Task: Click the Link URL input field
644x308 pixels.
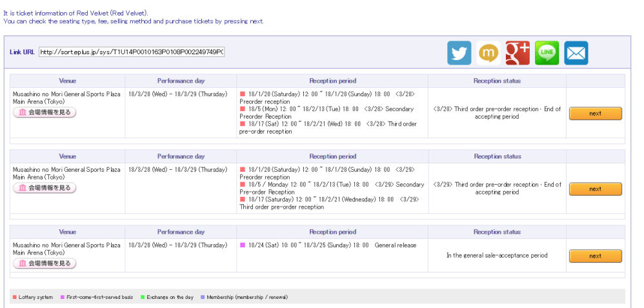Action: [132, 52]
